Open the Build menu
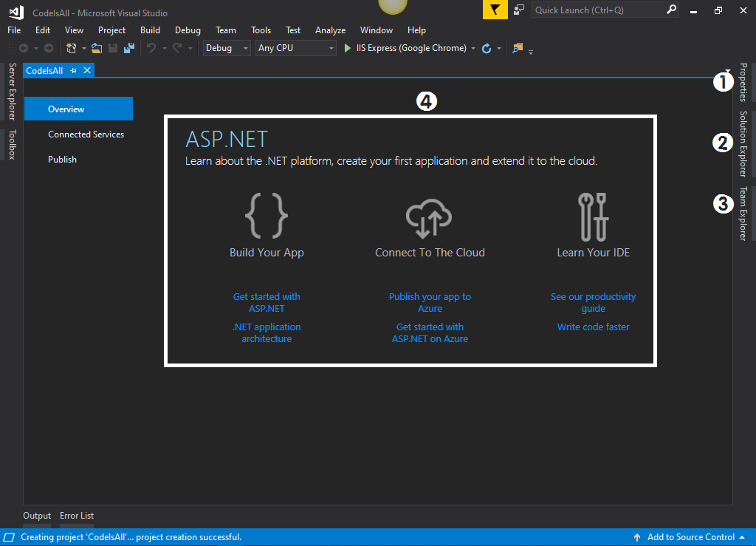Image resolution: width=756 pixels, height=546 pixels. [x=150, y=30]
